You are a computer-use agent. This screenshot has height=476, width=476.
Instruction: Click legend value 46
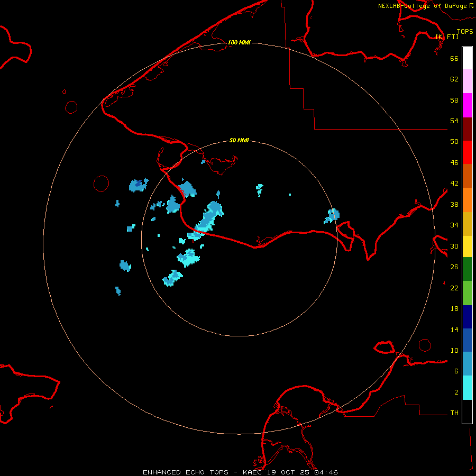click(x=454, y=163)
